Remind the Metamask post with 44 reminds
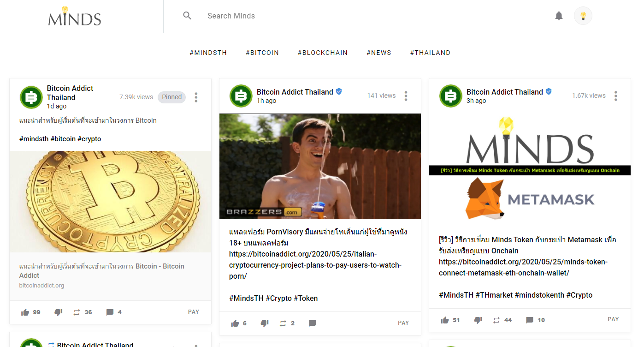Viewport: 644px width, 347px height. [x=496, y=320]
